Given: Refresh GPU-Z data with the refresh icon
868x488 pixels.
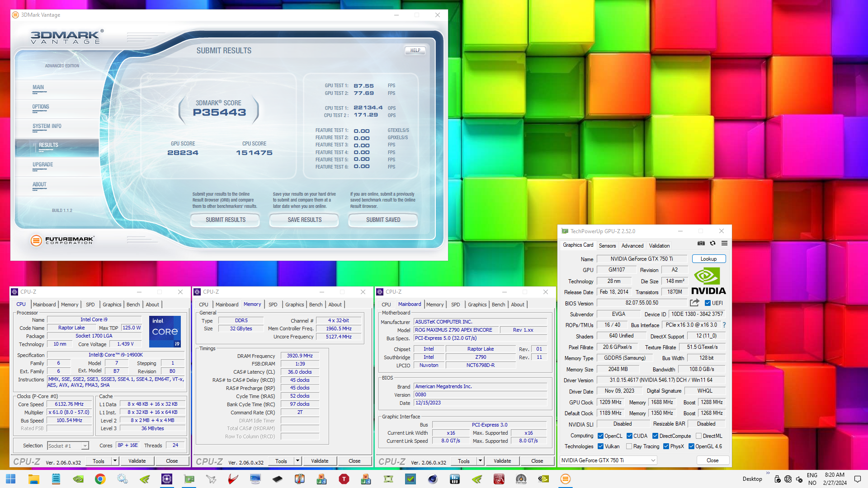Looking at the screenshot, I should (x=712, y=243).
